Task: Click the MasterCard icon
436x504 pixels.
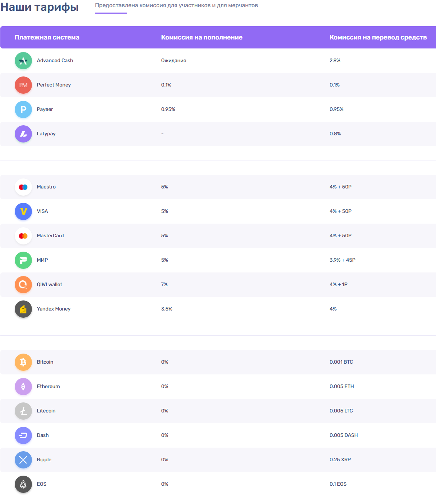Action: pyautogui.click(x=23, y=235)
